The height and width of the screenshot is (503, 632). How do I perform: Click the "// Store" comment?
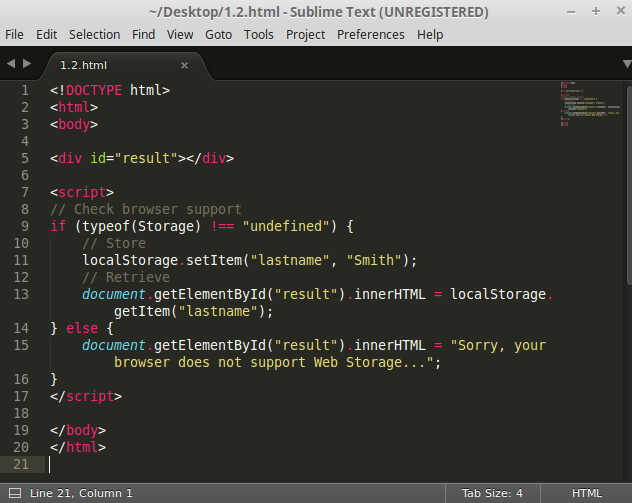click(114, 243)
